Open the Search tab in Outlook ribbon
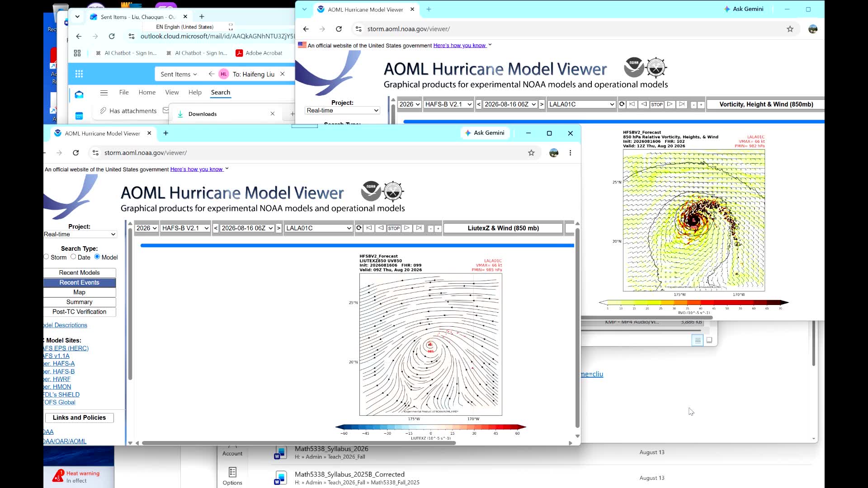The image size is (868, 488). coord(221,92)
